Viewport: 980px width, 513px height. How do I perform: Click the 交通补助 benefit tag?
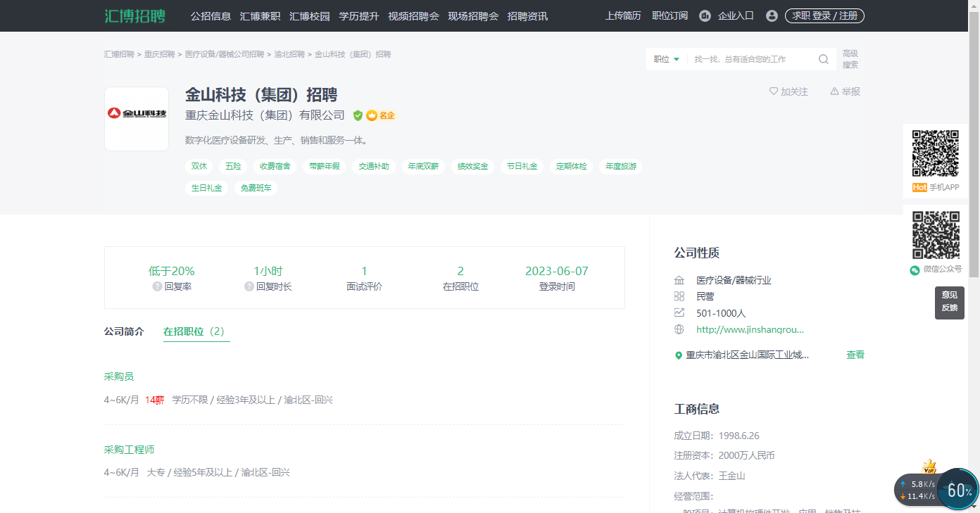[x=374, y=167]
